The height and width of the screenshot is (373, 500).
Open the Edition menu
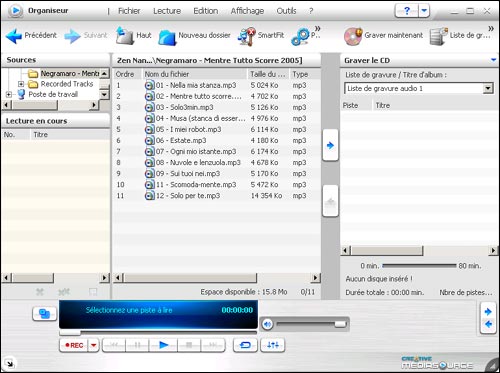tap(206, 11)
